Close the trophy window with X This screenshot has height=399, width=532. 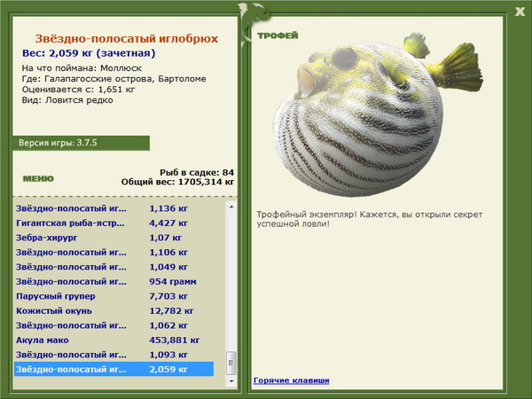pos(520,12)
